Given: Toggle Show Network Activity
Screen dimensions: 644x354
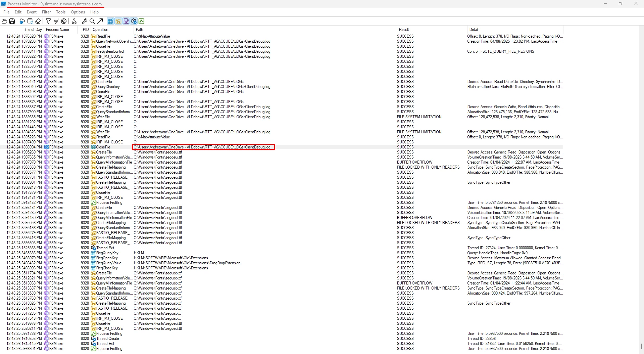Looking at the screenshot, I should [126, 21].
